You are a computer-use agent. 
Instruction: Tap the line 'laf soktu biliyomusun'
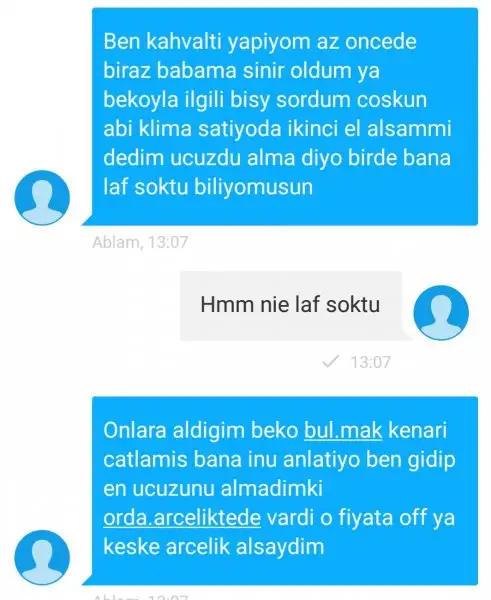coord(208,187)
